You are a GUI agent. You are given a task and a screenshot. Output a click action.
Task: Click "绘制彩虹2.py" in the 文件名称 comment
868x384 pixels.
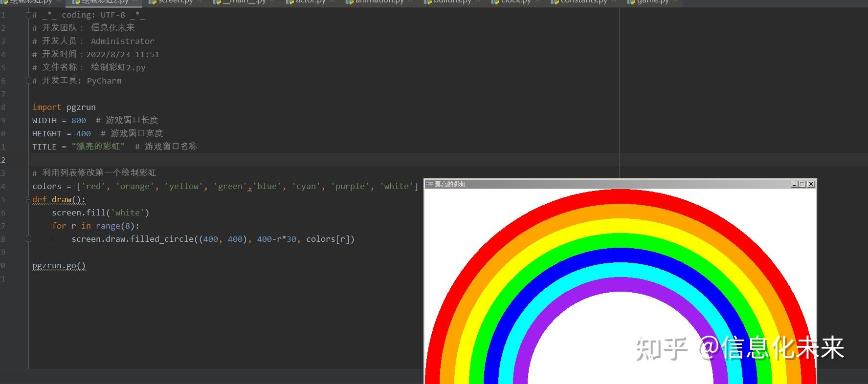(118, 67)
